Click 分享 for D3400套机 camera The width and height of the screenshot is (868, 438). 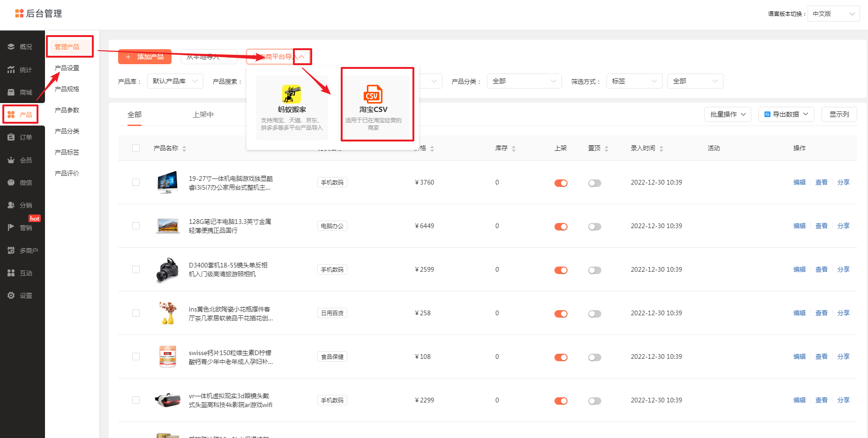[844, 269]
